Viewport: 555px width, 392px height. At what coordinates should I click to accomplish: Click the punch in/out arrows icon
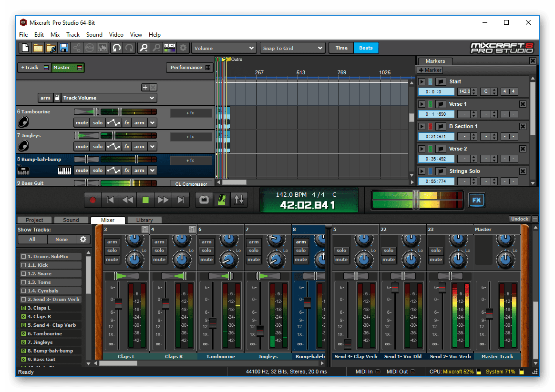click(239, 200)
